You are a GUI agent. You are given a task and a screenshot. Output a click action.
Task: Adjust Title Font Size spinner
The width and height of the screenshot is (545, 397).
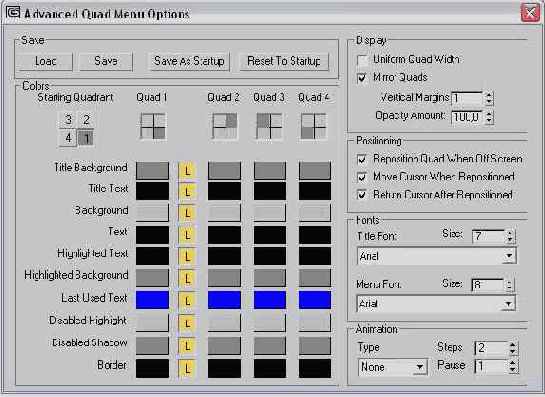pyautogui.click(x=510, y=236)
